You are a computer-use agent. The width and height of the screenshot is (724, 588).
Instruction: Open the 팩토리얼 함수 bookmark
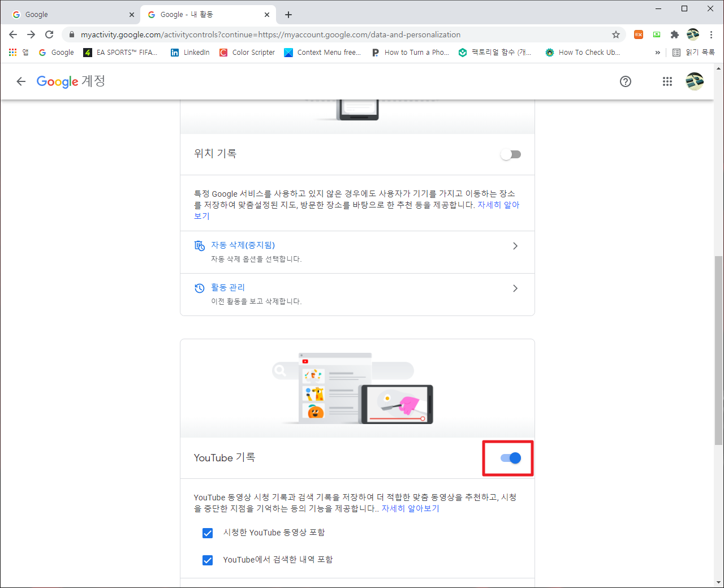(x=495, y=52)
